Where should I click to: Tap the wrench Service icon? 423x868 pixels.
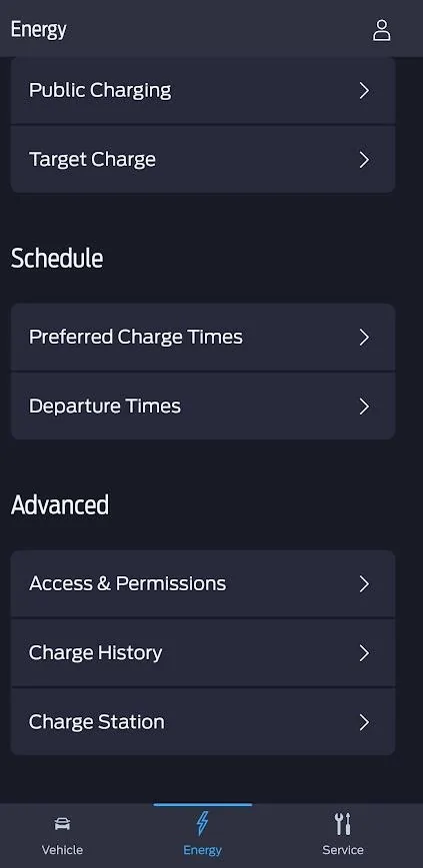343,824
